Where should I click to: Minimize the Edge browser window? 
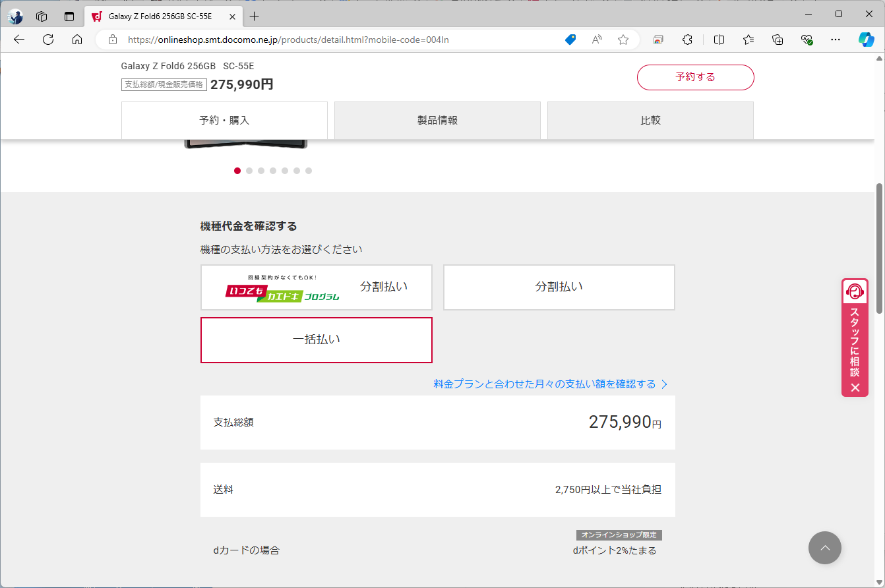click(809, 14)
